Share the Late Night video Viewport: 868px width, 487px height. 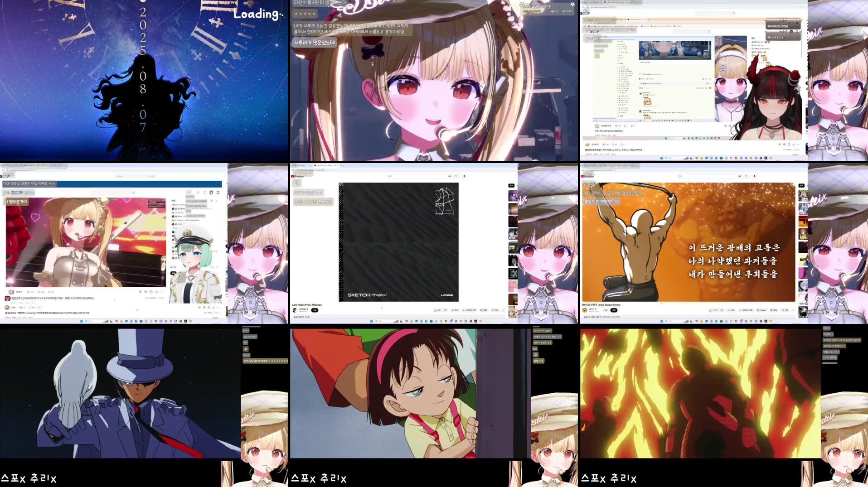point(455,310)
